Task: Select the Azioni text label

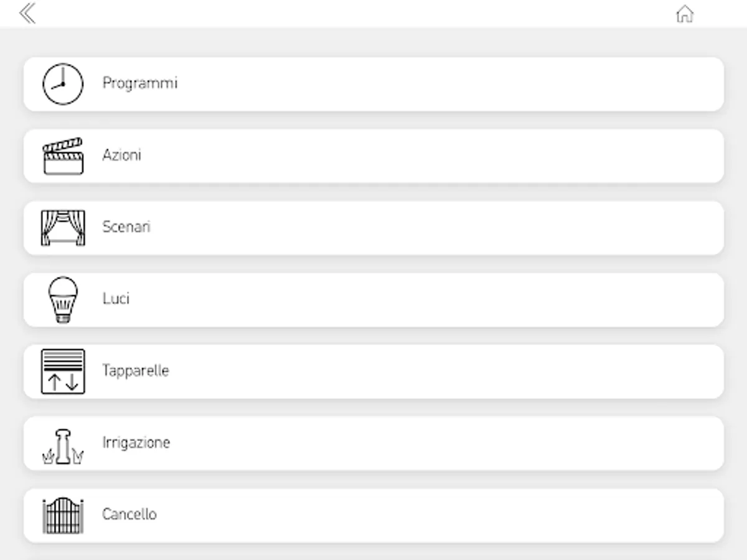Action: 121,155
